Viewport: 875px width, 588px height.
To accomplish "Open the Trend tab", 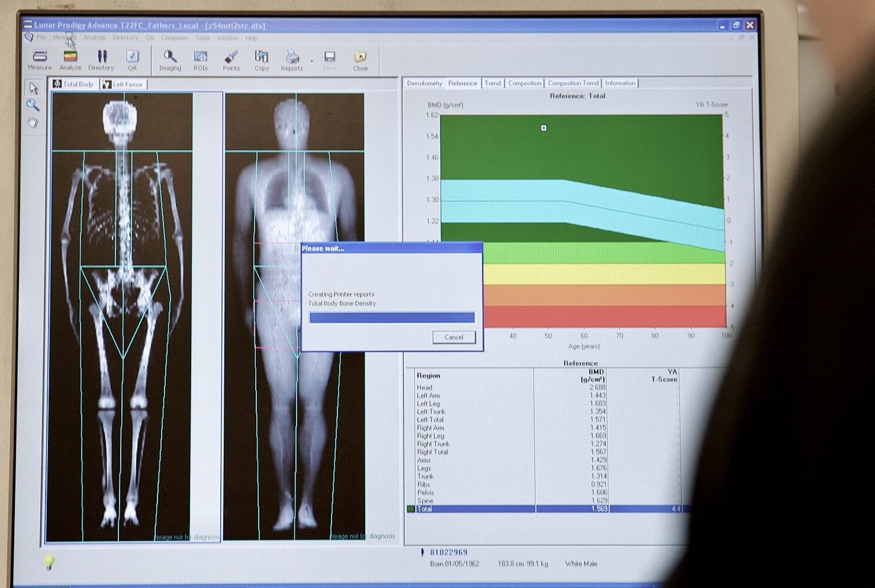I will (x=493, y=83).
